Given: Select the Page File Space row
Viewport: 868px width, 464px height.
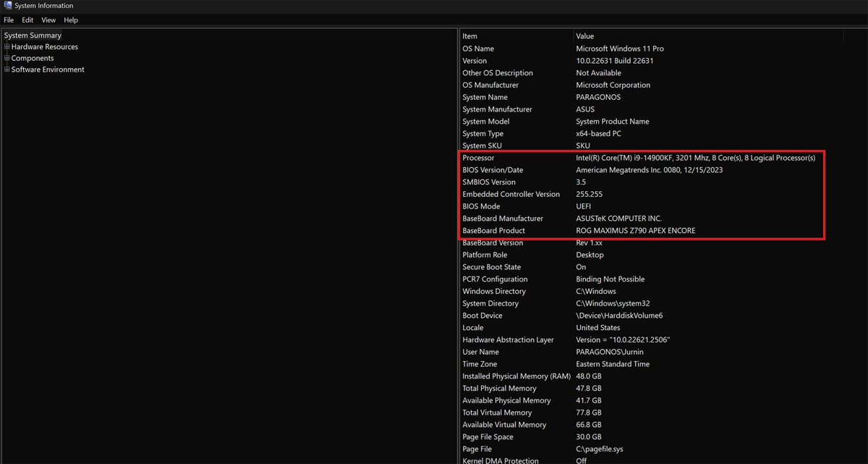Looking at the screenshot, I should 488,437.
